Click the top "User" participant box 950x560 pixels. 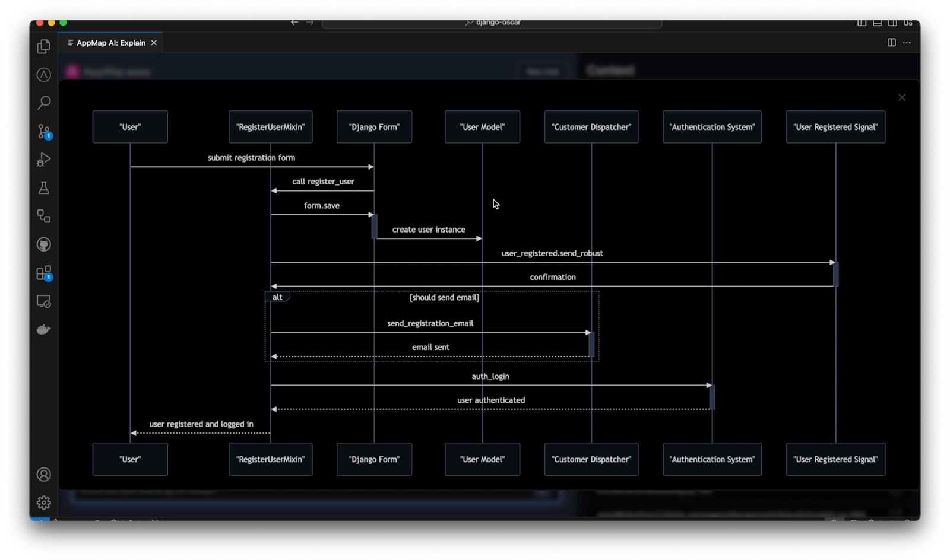130,127
